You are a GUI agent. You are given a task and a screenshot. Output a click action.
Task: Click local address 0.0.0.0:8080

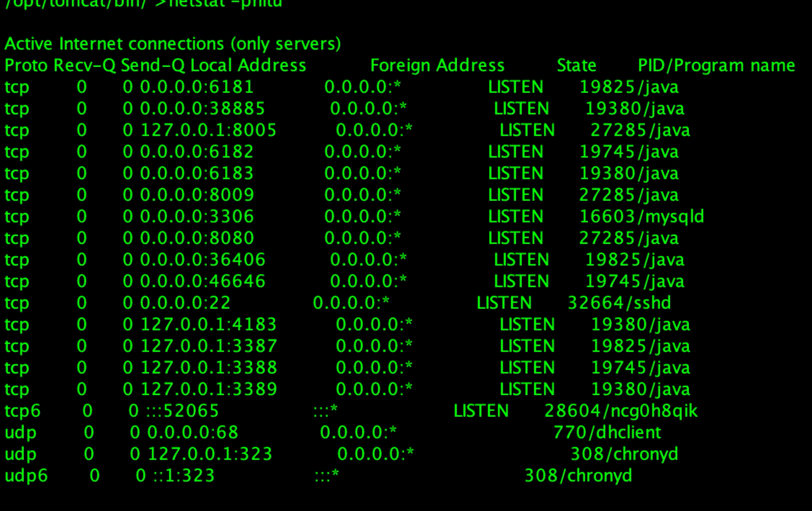(197, 238)
